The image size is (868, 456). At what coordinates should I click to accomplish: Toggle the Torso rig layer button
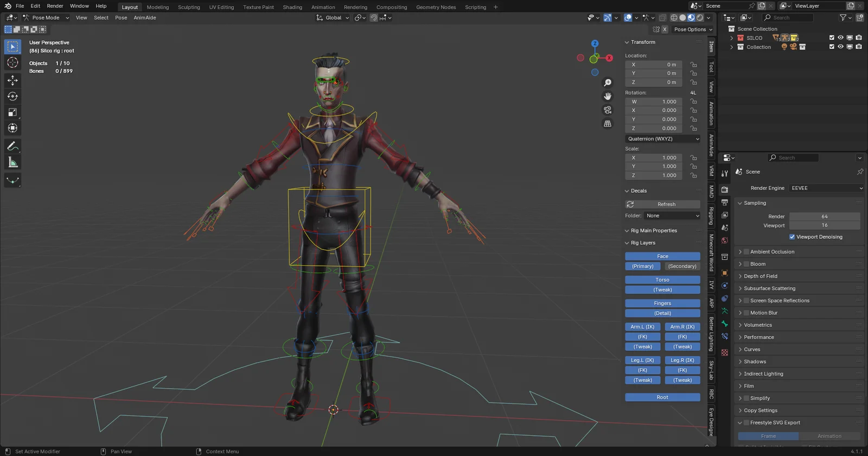point(663,280)
